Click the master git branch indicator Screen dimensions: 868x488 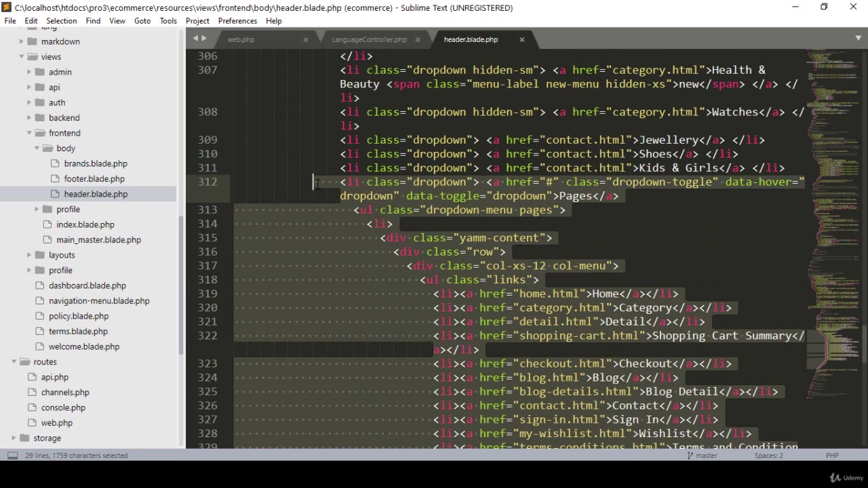pos(703,455)
